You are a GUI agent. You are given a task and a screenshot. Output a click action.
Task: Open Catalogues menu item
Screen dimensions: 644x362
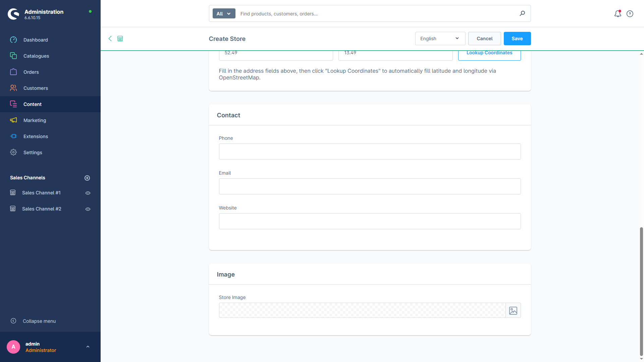(x=50, y=56)
